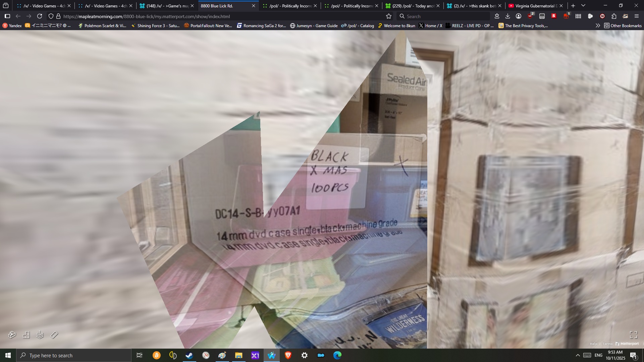
Task: Open the extensions puzzle-piece menu
Action: tap(614, 16)
